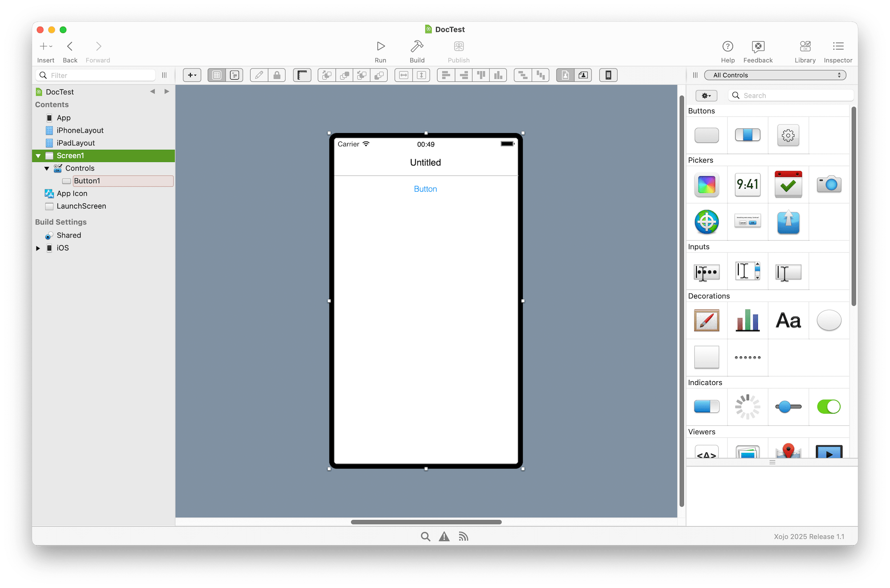
Task: Open the Inspector panel
Action: (x=837, y=50)
